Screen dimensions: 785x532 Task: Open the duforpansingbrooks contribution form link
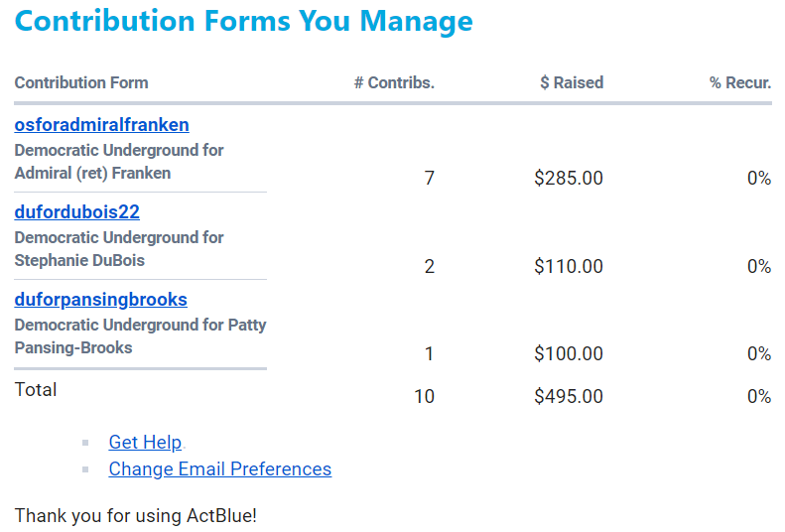pyautogui.click(x=100, y=300)
